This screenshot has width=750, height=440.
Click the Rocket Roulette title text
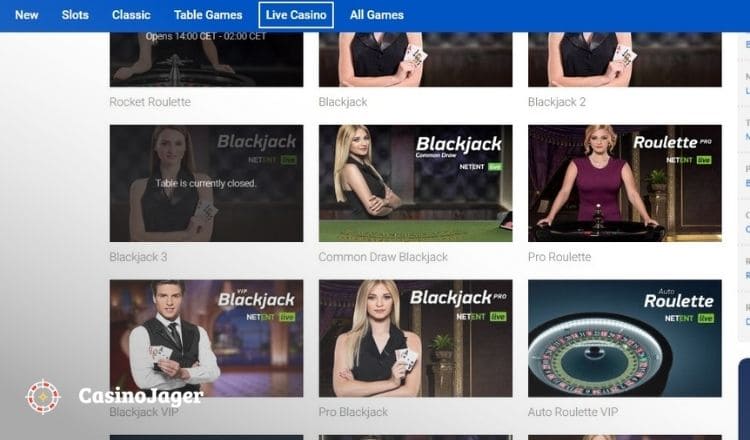[150, 102]
